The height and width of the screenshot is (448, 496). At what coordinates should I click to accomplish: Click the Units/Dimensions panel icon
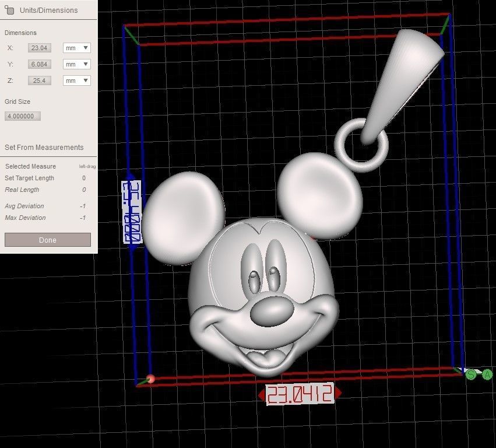pos(9,10)
